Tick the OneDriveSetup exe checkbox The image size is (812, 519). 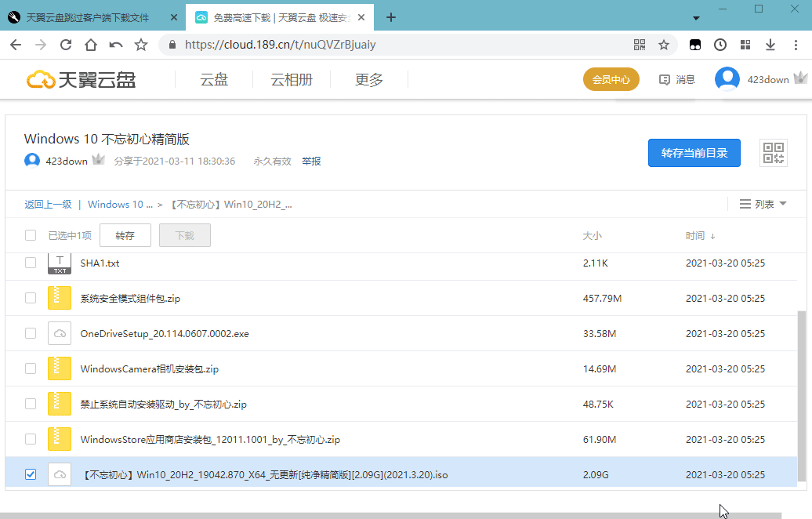tap(31, 333)
